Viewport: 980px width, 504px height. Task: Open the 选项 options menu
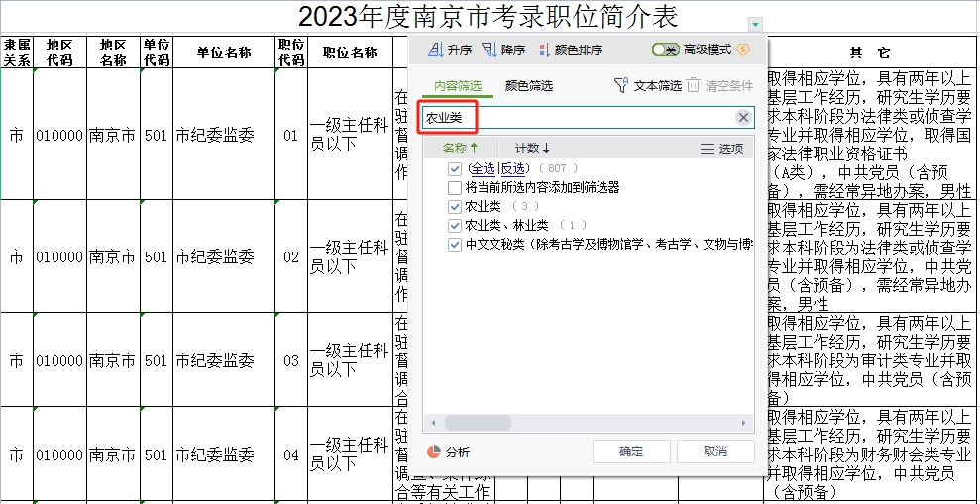pyautogui.click(x=721, y=149)
